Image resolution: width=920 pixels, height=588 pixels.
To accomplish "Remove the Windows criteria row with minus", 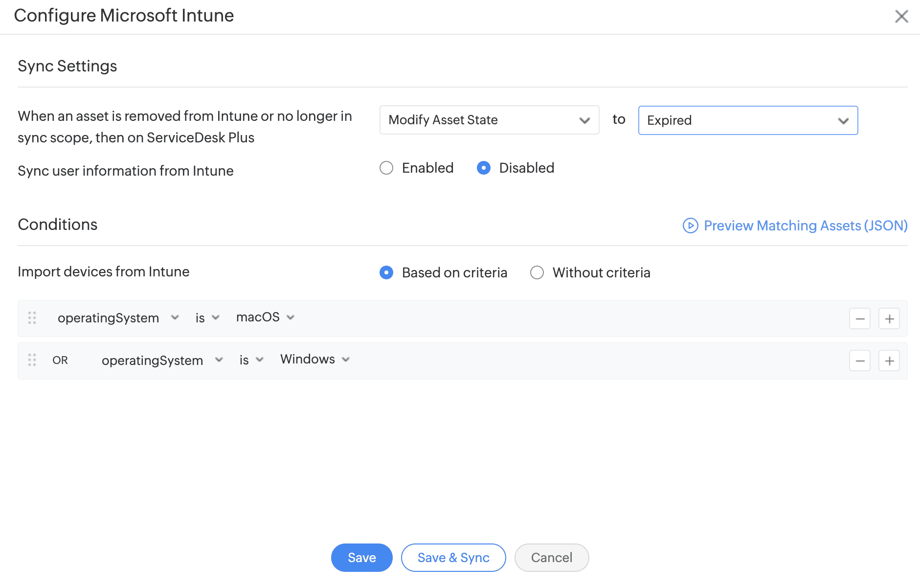I will click(859, 361).
